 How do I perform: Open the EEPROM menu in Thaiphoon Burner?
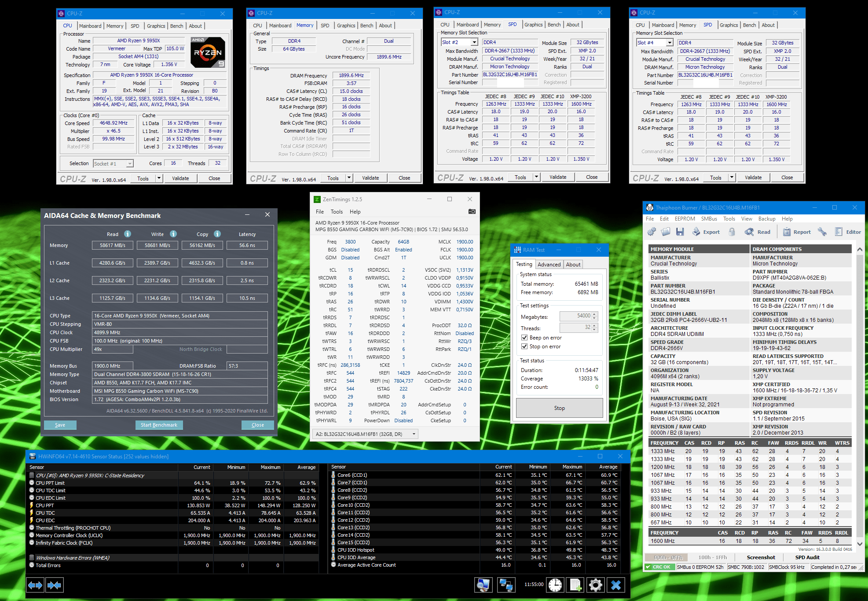click(685, 219)
